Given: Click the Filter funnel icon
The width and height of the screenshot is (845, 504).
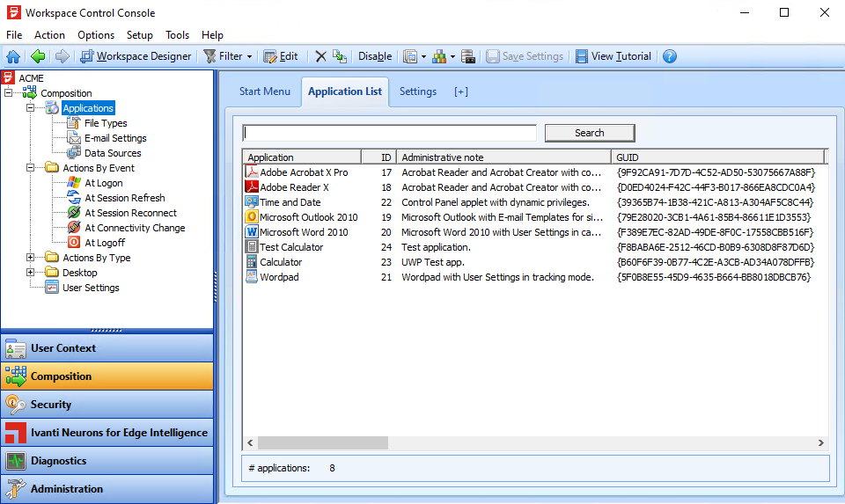Looking at the screenshot, I should pos(210,56).
